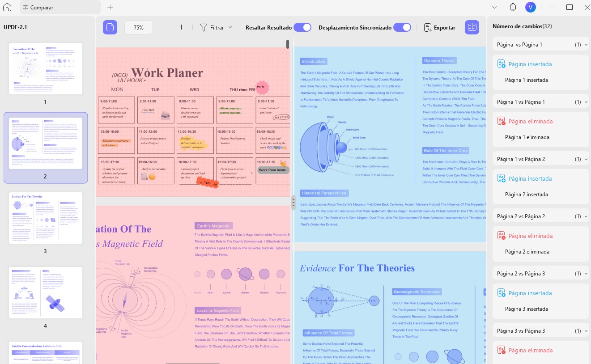
Task: Click the "Work from home" badge in planner
Action: click(x=272, y=170)
